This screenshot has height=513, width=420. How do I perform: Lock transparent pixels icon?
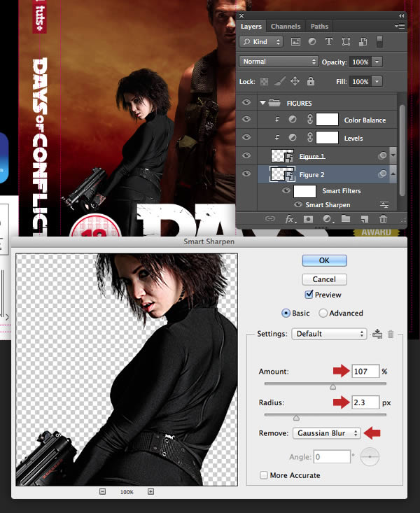(264, 81)
